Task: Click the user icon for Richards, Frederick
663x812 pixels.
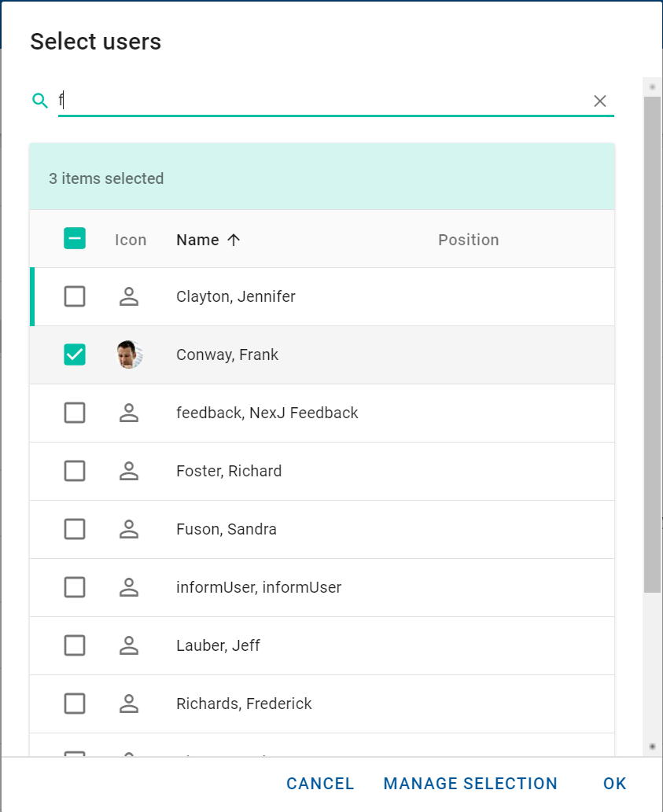Action: coord(129,704)
